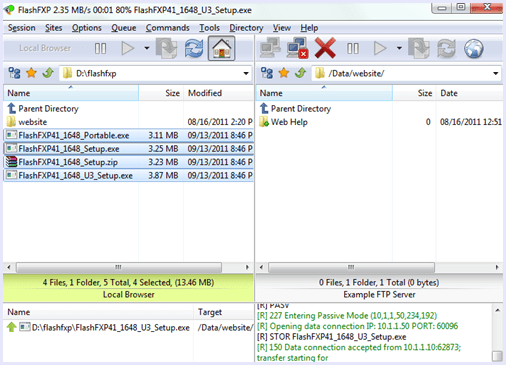This screenshot has width=506, height=365.
Task: Open the Options menu
Action: (87, 28)
